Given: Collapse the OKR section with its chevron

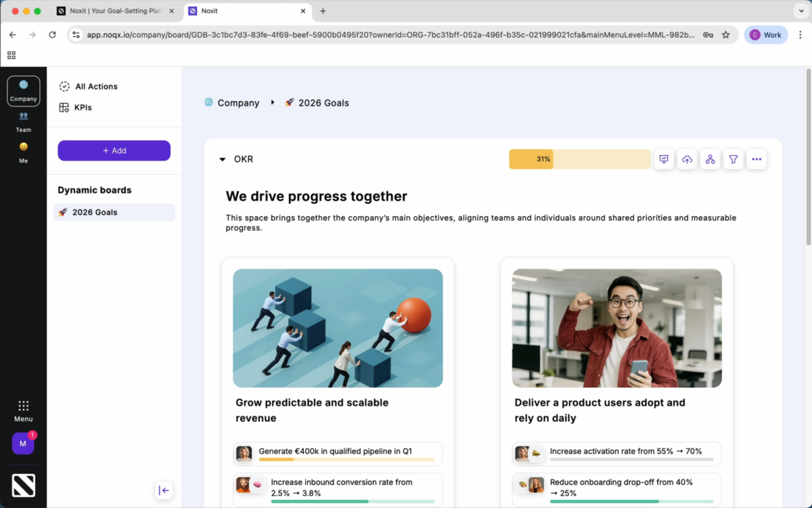Looking at the screenshot, I should (x=223, y=159).
